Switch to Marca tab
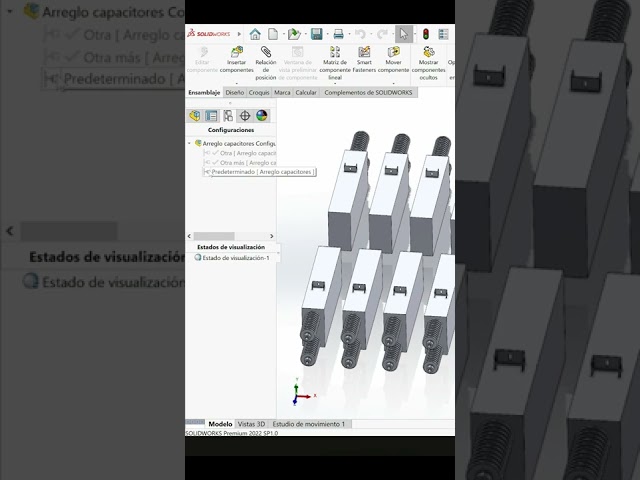 (282, 93)
